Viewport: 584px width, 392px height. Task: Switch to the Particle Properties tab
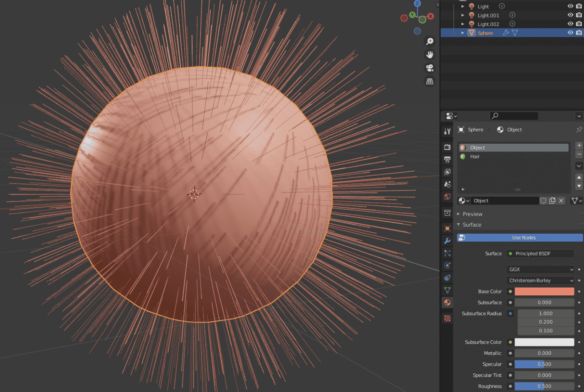pyautogui.click(x=447, y=253)
